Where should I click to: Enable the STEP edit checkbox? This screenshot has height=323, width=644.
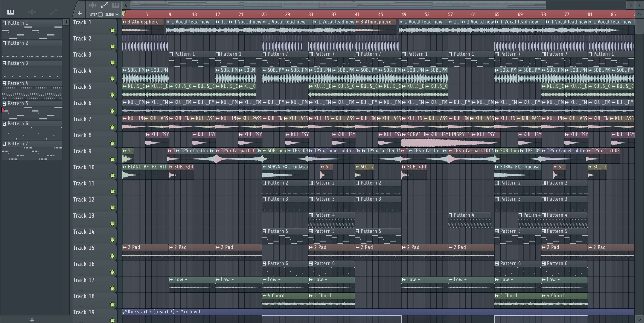click(100, 15)
